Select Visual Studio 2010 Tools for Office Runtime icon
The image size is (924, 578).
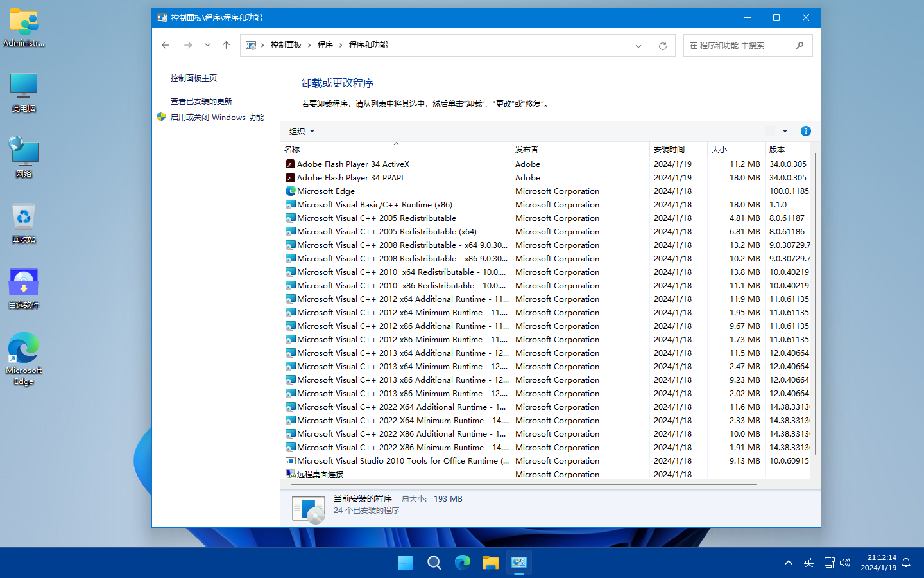point(290,461)
